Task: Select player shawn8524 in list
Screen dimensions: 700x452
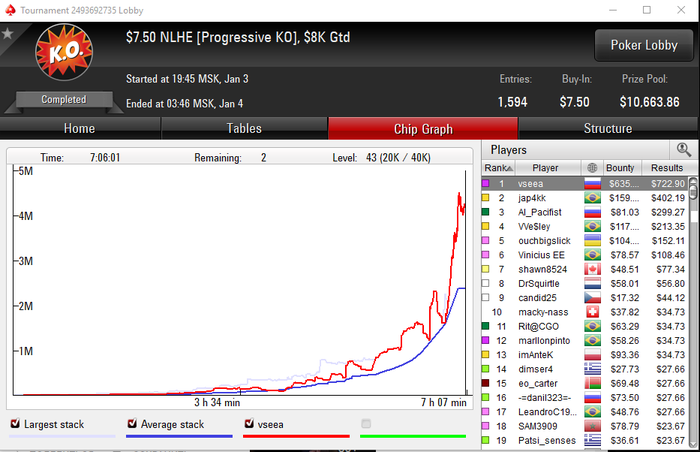Action: click(585, 269)
